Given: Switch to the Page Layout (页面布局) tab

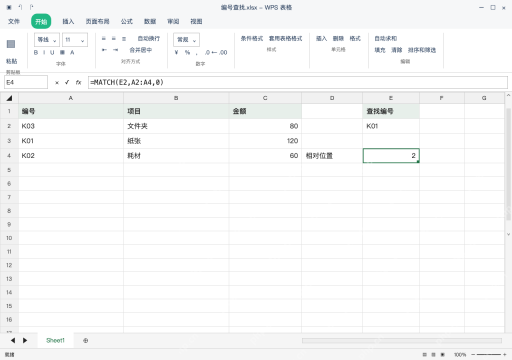Looking at the screenshot, I should 97,21.
